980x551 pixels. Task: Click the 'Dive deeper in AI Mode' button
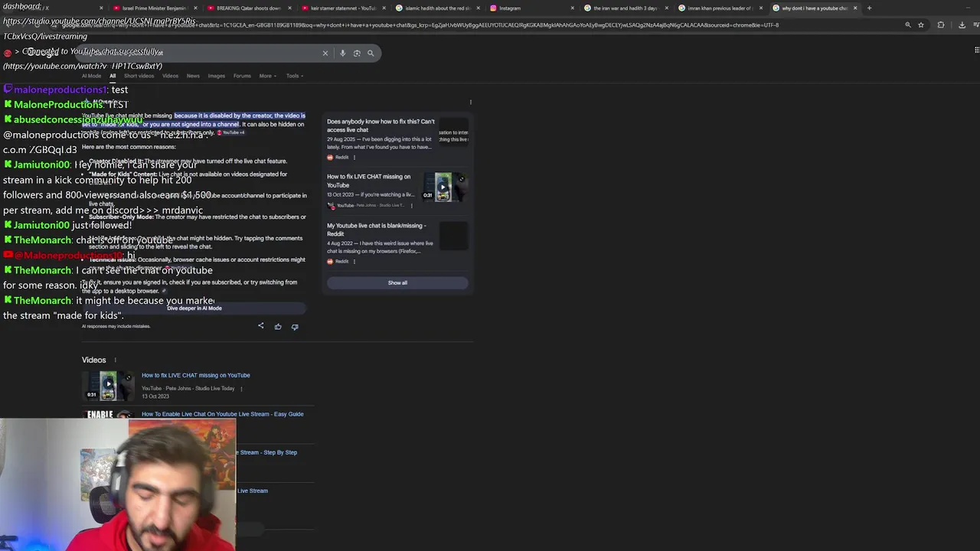pos(194,308)
